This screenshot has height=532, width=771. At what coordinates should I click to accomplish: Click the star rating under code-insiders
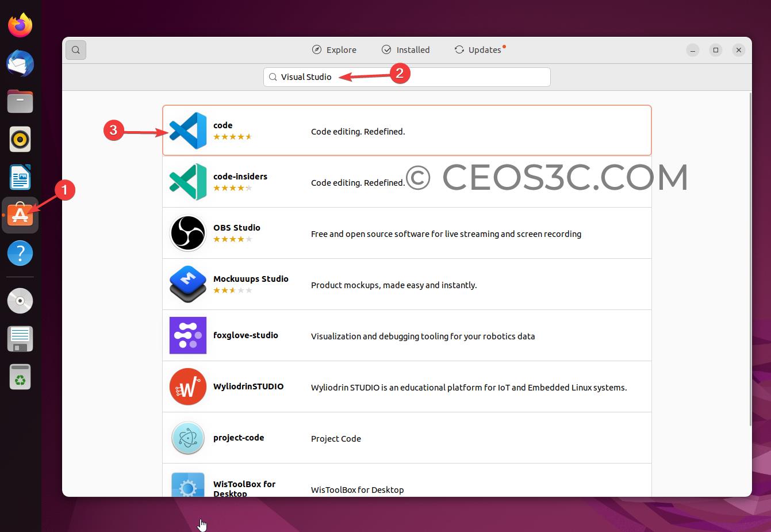tap(233, 188)
